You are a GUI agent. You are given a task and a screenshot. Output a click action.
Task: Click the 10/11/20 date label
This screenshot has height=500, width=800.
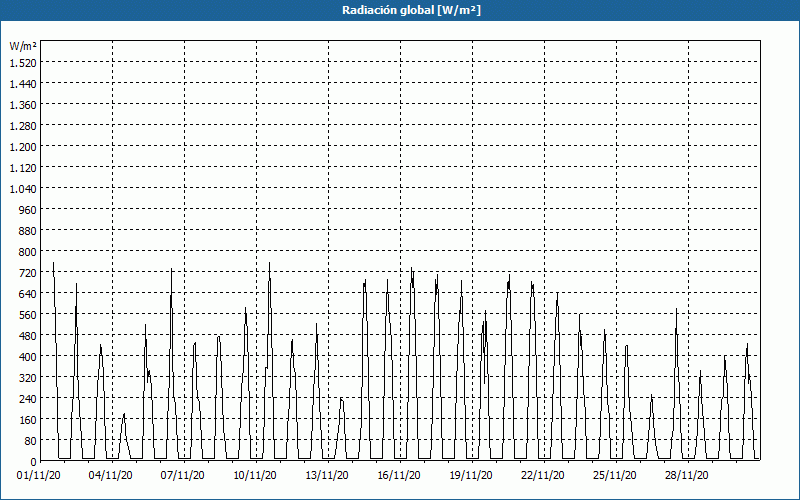[255, 476]
